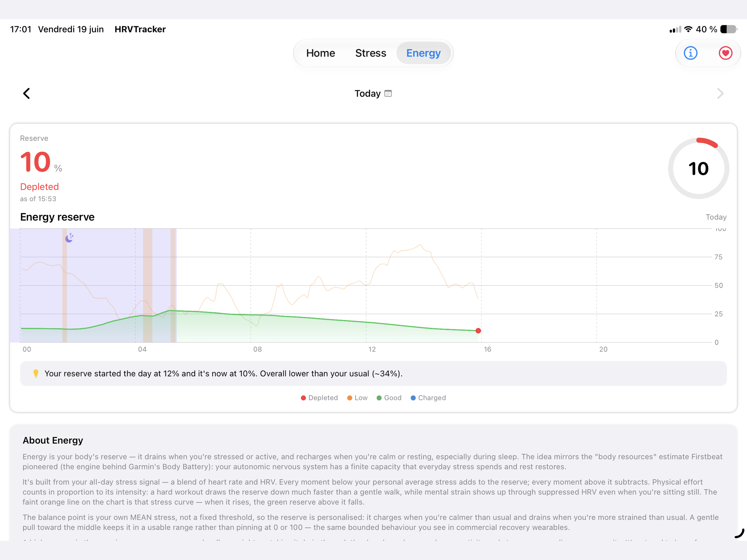Tap the Depleted legend red dot
Viewport: 747px width, 560px height.
303,398
